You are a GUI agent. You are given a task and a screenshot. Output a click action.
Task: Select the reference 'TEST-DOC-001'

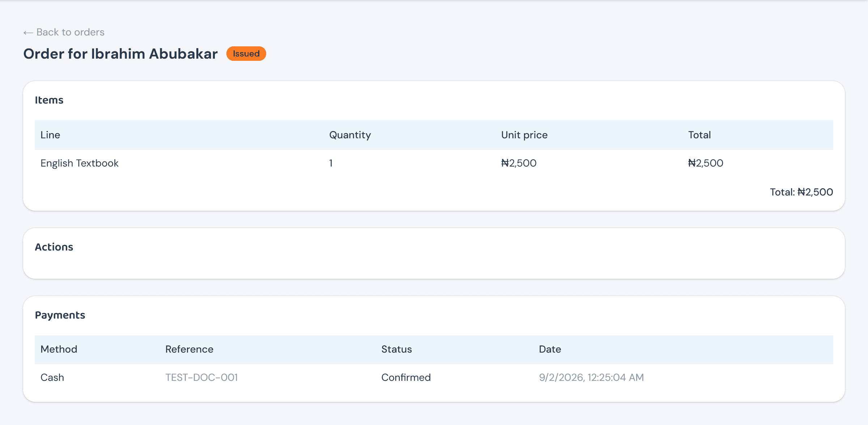[x=201, y=377]
